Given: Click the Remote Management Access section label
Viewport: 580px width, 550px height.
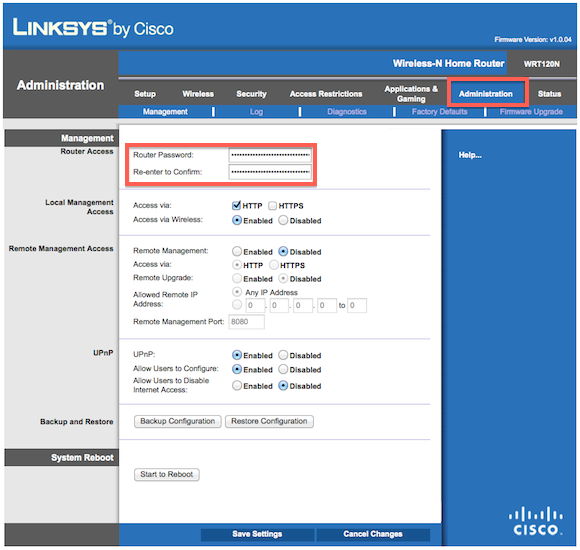Looking at the screenshot, I should coord(61,249).
